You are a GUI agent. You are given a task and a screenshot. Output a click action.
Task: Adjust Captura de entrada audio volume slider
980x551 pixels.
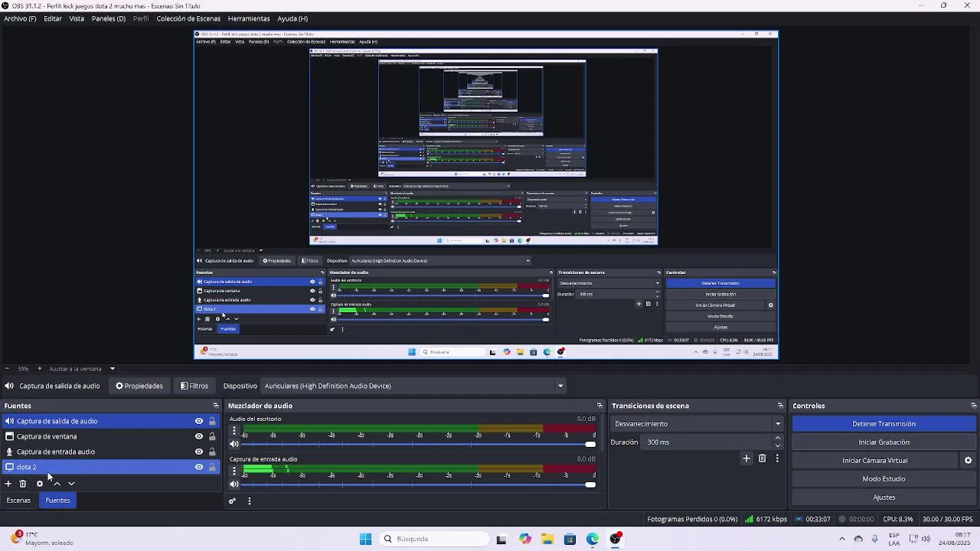(419, 484)
